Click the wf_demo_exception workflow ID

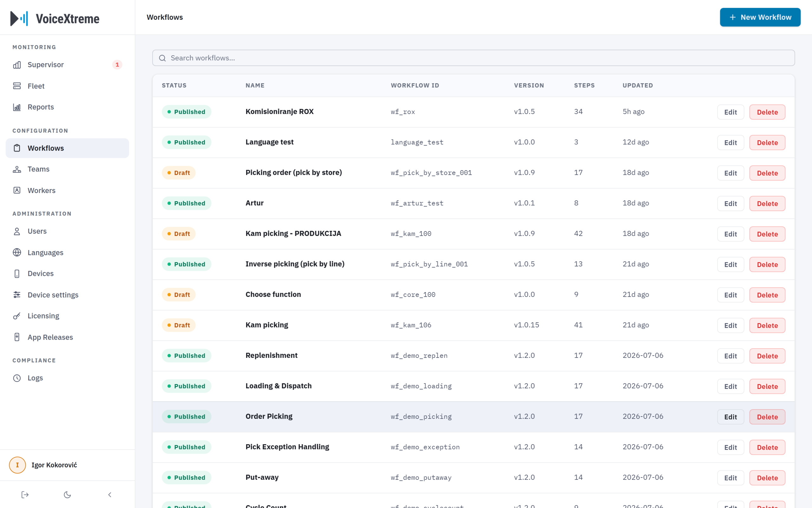[x=425, y=447]
